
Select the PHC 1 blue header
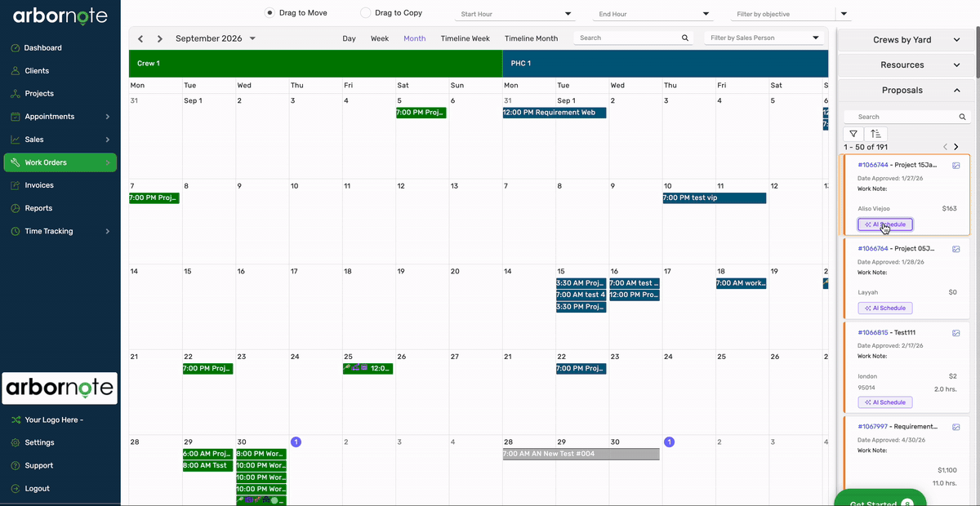(666, 64)
